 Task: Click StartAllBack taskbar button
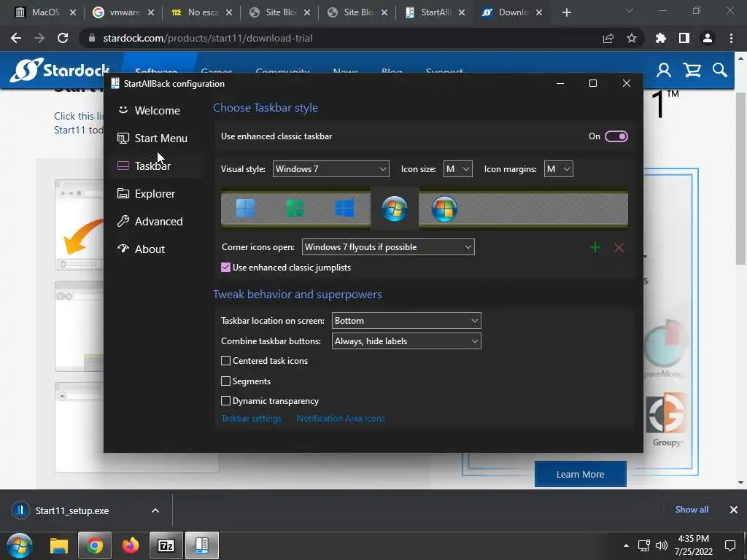[x=202, y=545]
